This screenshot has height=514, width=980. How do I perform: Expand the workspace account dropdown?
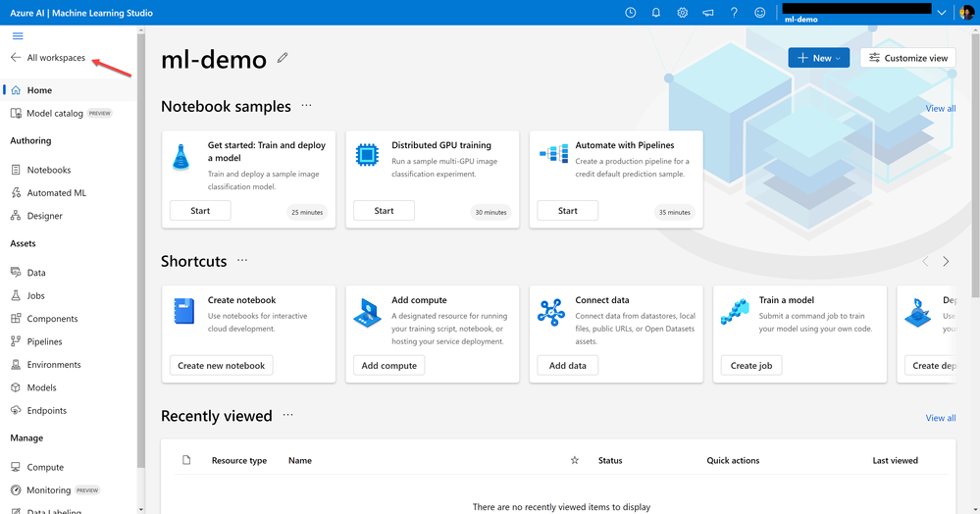tap(941, 13)
